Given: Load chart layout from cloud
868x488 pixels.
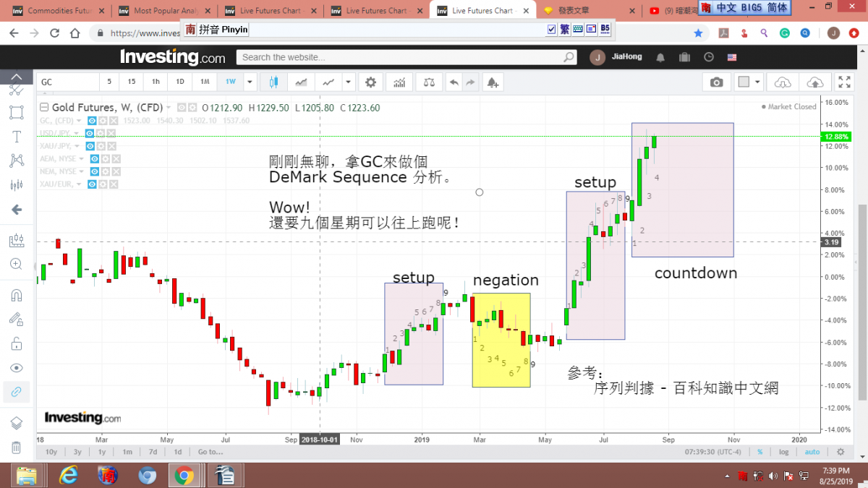Looking at the screenshot, I should 783,82.
